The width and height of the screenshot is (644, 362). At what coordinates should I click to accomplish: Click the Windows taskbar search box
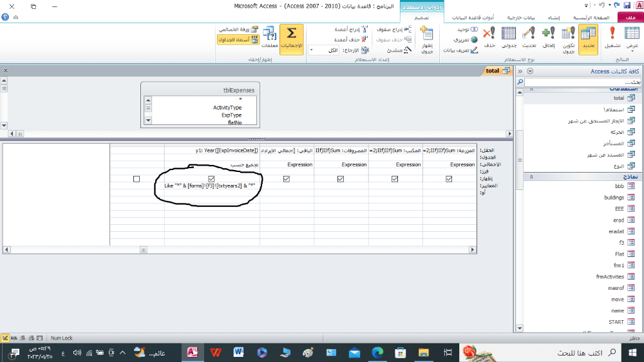click(x=540, y=352)
